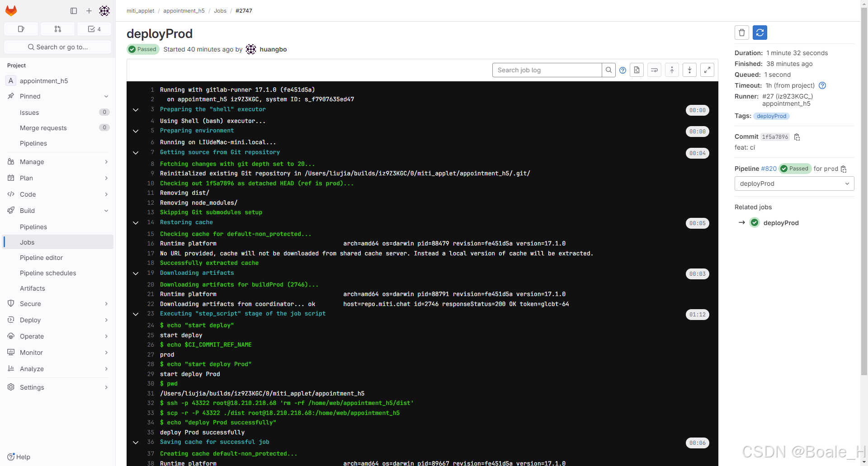Open Pipeline editor under Build
The image size is (868, 466).
tap(58, 258)
